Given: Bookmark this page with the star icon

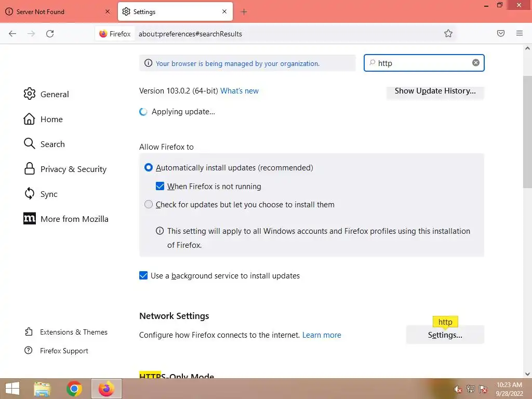Looking at the screenshot, I should [448, 33].
